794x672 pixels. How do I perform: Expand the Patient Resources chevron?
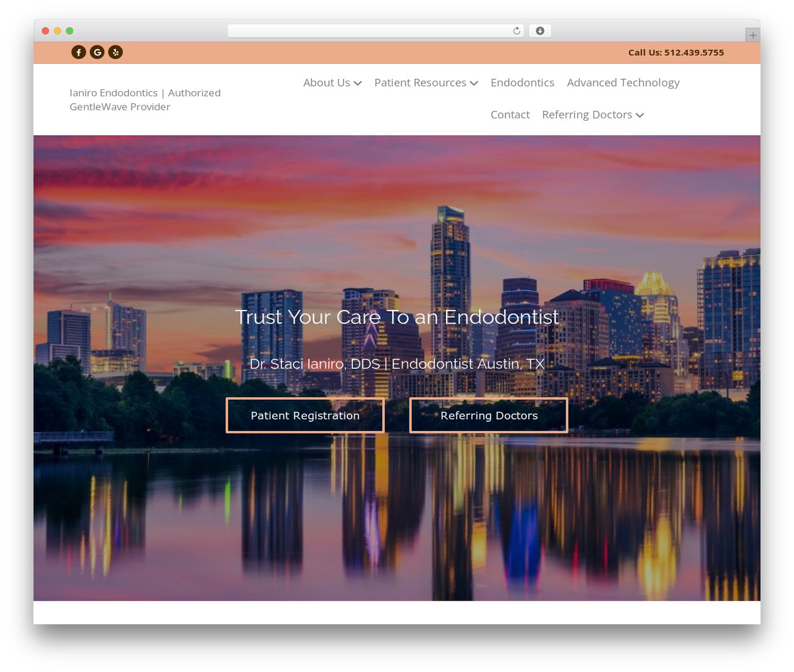(x=474, y=83)
